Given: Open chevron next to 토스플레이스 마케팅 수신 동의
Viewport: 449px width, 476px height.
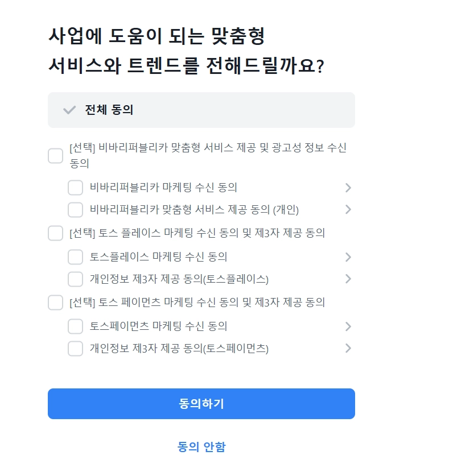Looking at the screenshot, I should tap(348, 257).
